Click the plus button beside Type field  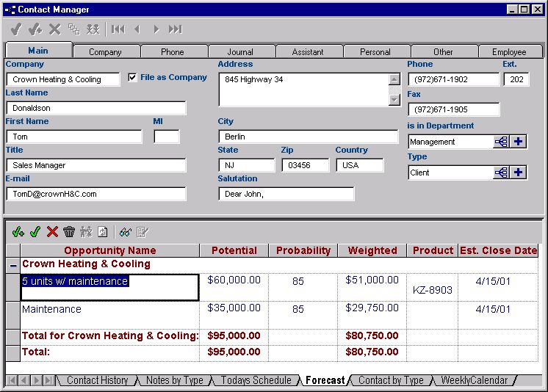(x=519, y=173)
